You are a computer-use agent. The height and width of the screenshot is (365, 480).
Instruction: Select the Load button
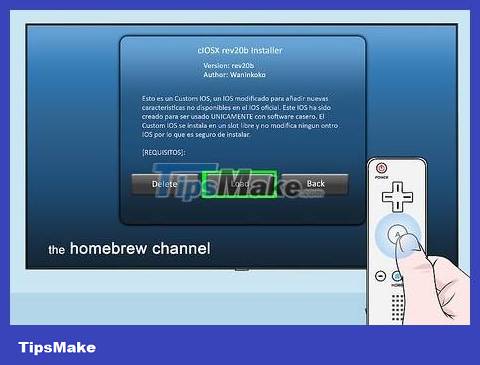(239, 184)
